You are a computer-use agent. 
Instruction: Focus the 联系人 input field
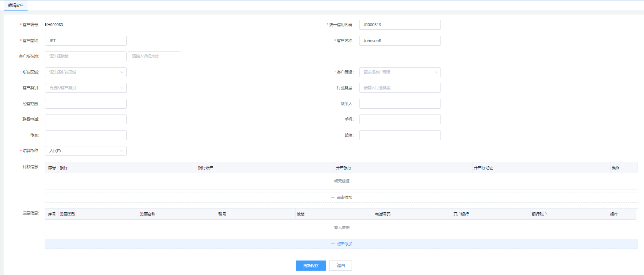tap(400, 104)
